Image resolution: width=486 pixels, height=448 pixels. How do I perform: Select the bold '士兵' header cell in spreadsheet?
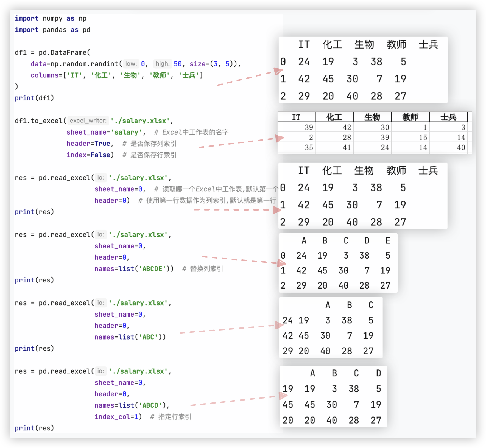click(448, 117)
